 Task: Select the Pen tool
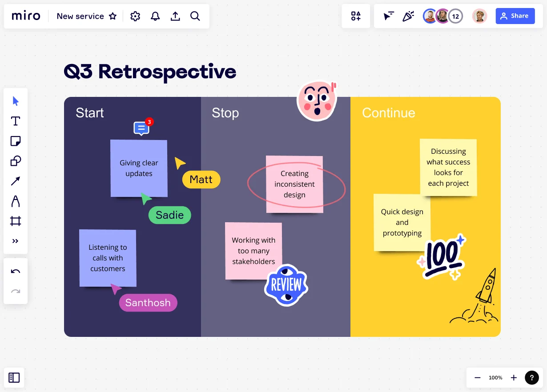pyautogui.click(x=16, y=201)
